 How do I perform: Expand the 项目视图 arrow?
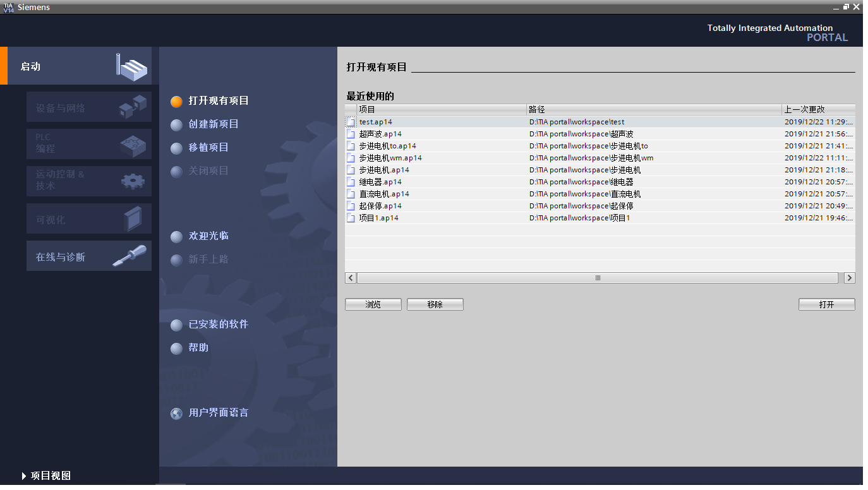pos(24,476)
